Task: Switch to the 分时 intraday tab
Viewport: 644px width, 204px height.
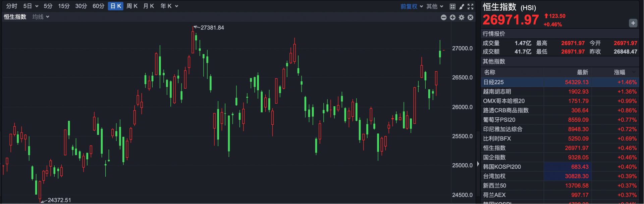Action: tap(12, 6)
